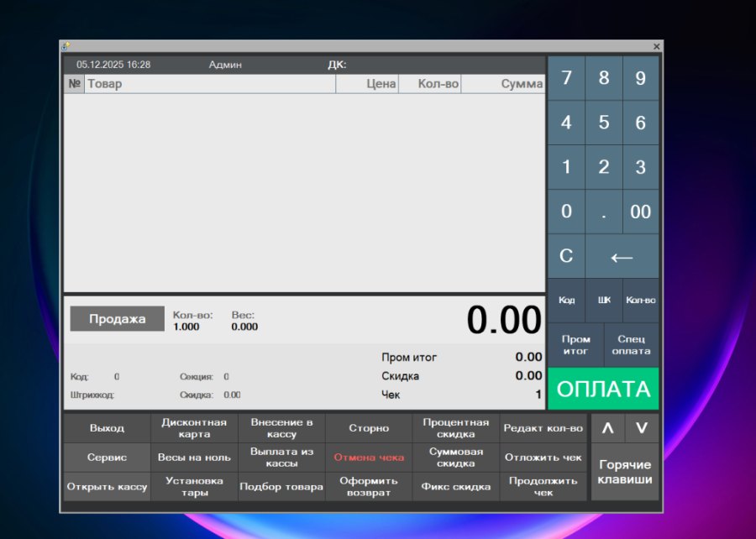The height and width of the screenshot is (539, 756).
Task: Open Спец оплата special payment
Action: click(631, 345)
